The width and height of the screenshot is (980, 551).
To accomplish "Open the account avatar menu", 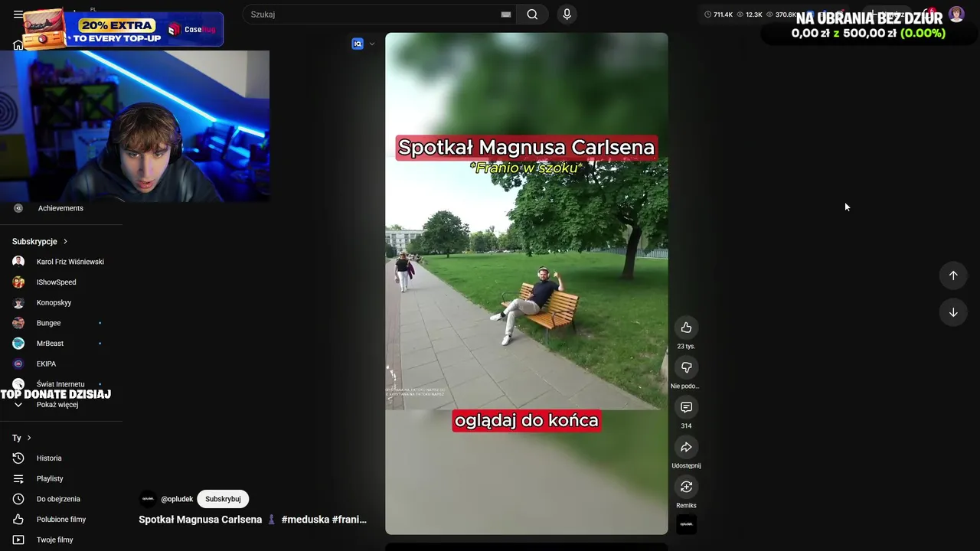I will coord(956,14).
